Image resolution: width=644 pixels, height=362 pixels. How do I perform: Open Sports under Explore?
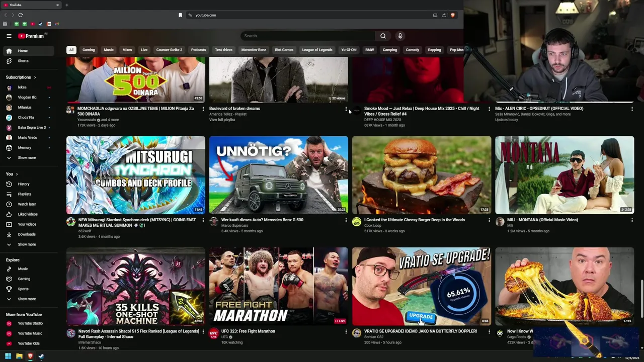click(x=28, y=289)
